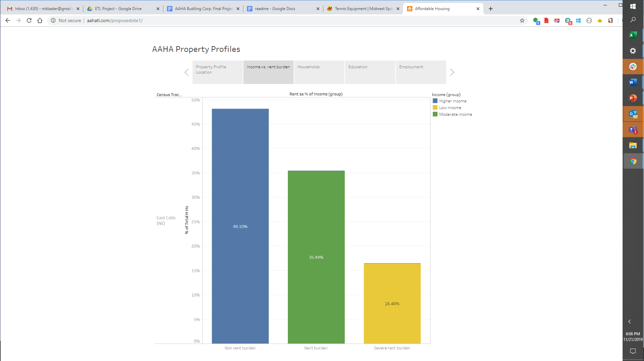Click the Moderate income green legend swatch
Screen dimensions: 644x361
435,114
